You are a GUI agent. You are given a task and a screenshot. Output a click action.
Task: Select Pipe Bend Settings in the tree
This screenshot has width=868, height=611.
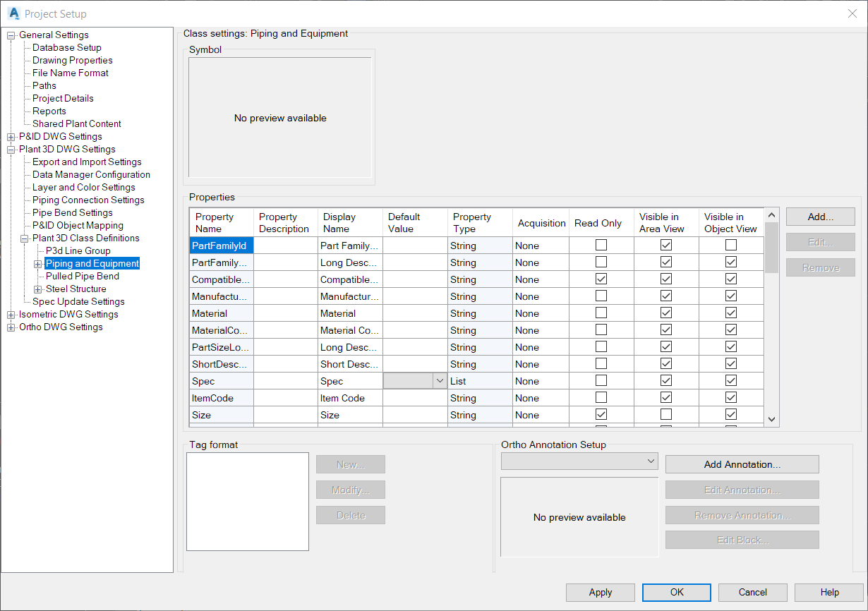[71, 212]
